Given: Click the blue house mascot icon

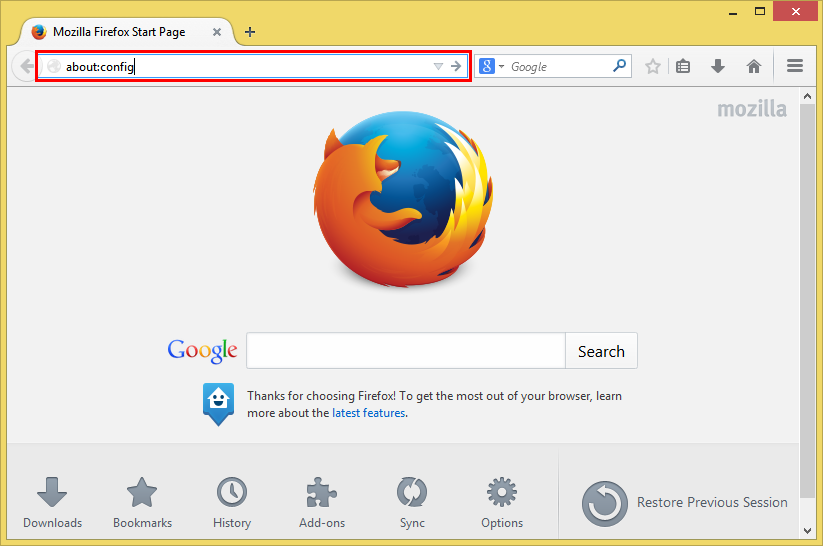Looking at the screenshot, I should [218, 404].
